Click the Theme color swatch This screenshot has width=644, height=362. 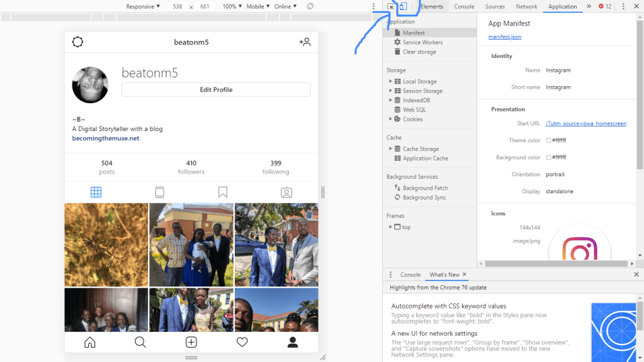point(548,140)
